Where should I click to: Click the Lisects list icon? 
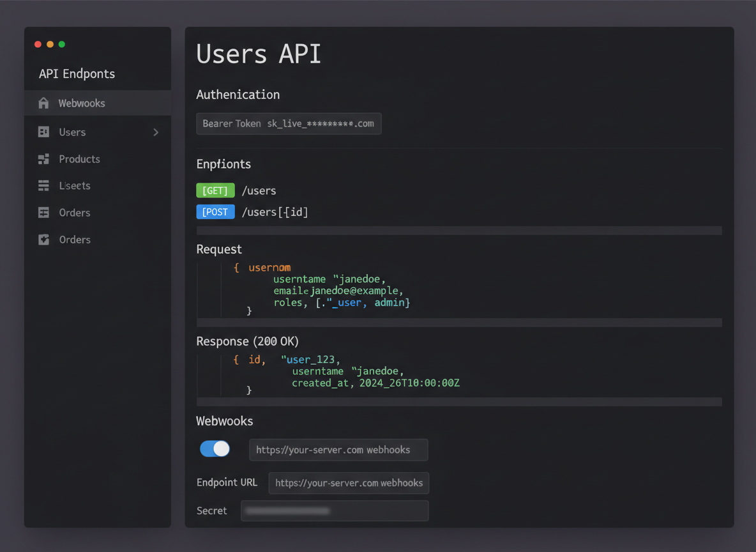[x=43, y=186]
